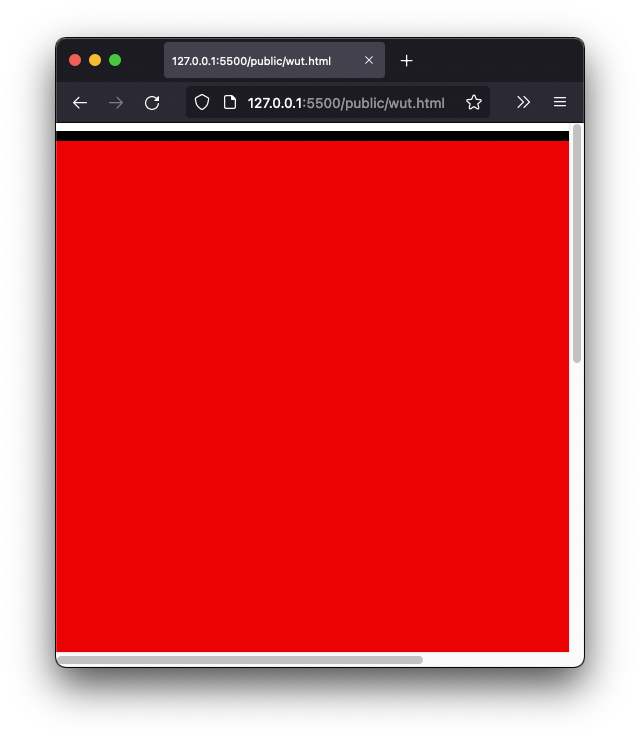Click the green fullscreen window button
Image resolution: width=640 pixels, height=741 pixels.
[115, 60]
